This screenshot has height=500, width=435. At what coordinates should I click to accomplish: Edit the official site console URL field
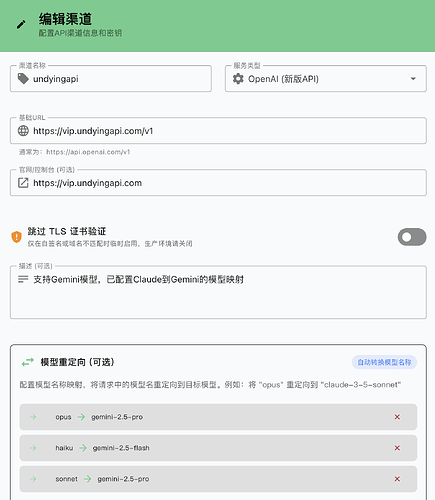[x=218, y=183]
